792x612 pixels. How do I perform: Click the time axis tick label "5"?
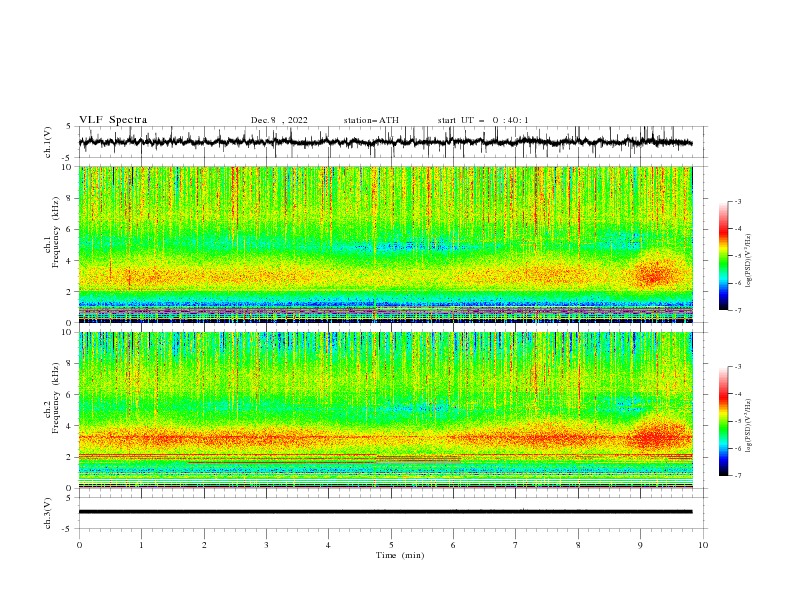391,545
